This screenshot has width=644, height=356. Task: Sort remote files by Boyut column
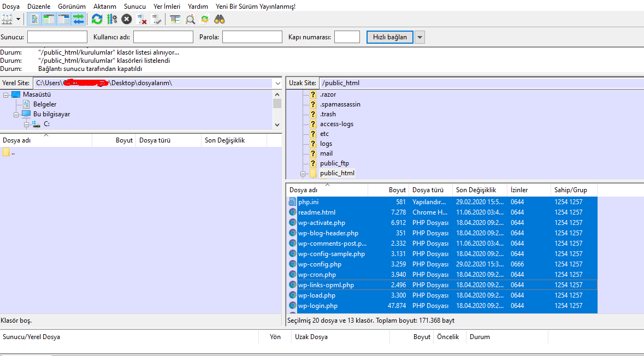click(388, 189)
